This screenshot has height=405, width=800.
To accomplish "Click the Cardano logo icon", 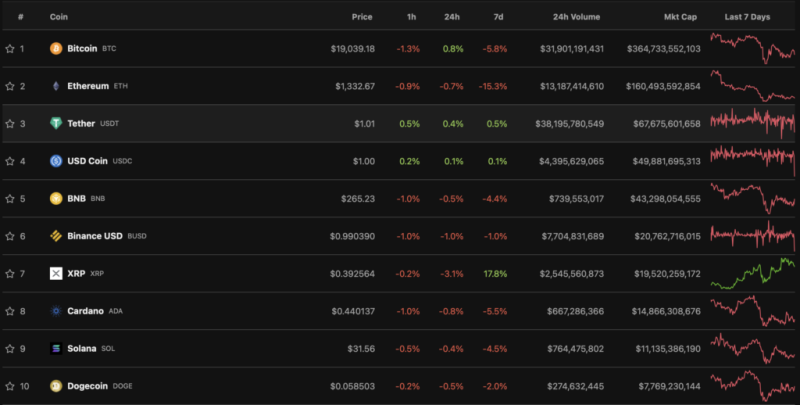I will [56, 311].
